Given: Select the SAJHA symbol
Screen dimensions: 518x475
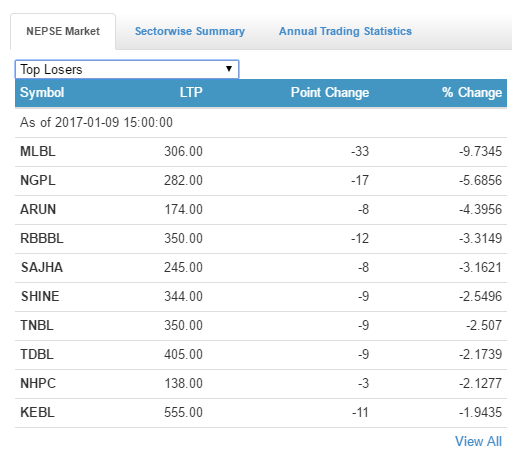Looking at the screenshot, I should click(x=42, y=267).
